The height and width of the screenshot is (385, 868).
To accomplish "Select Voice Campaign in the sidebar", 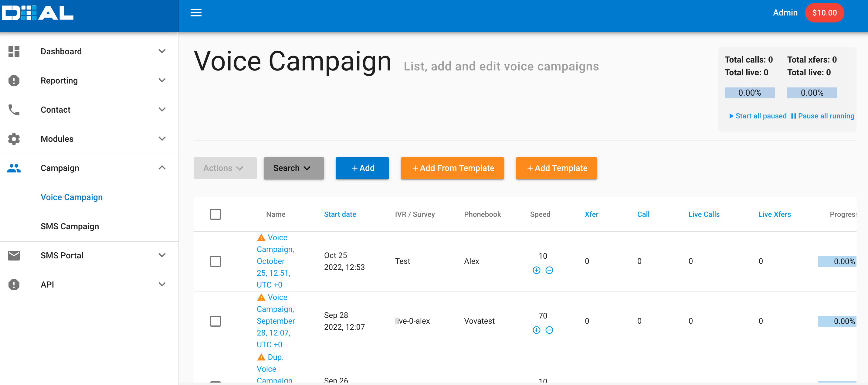I will (71, 197).
